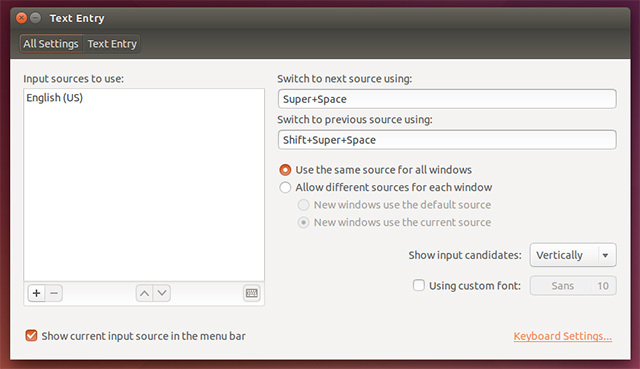640x369 pixels.
Task: Open the Sans 10 font chooser button
Action: click(573, 286)
